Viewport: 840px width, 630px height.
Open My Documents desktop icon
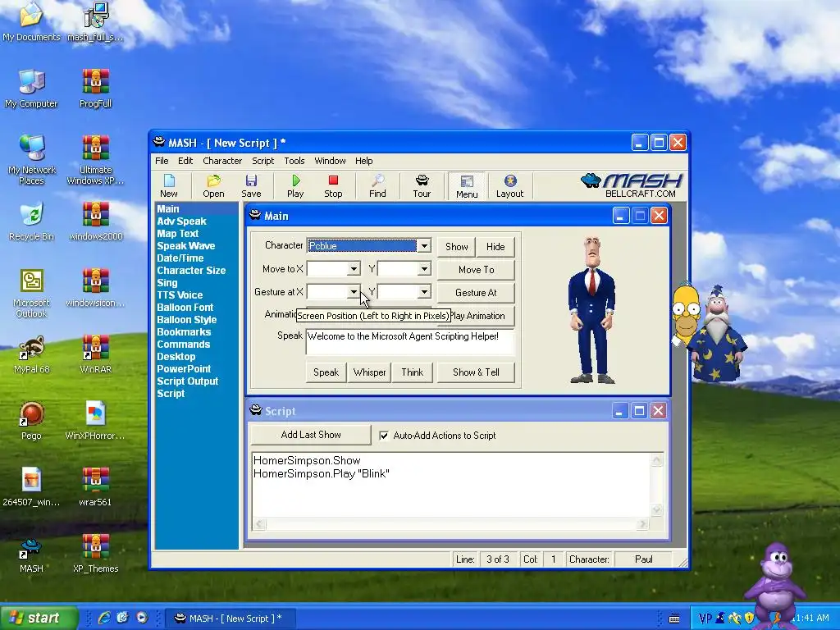pyautogui.click(x=31, y=22)
